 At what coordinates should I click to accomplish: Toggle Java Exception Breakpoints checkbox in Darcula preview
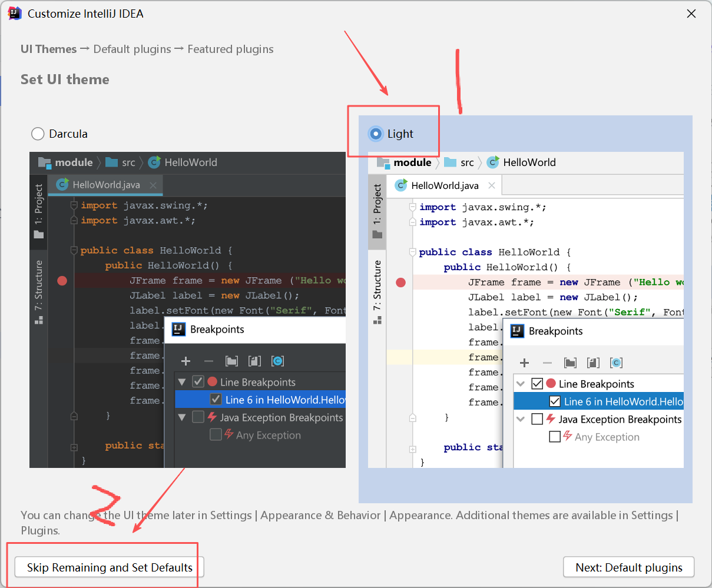click(198, 417)
